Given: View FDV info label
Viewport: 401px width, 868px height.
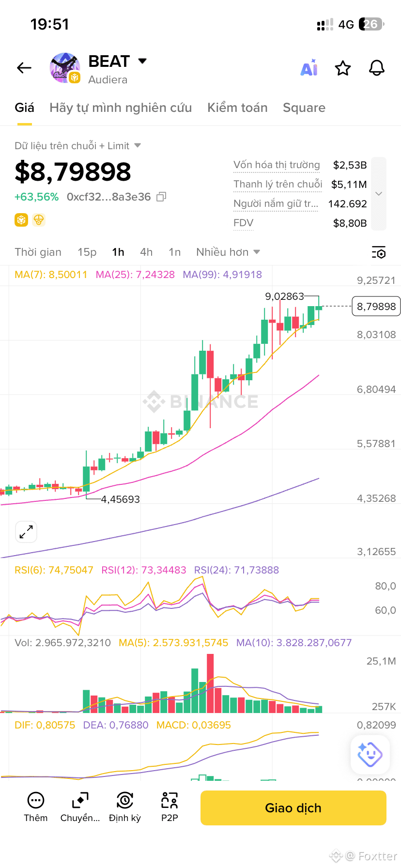Looking at the screenshot, I should (244, 223).
